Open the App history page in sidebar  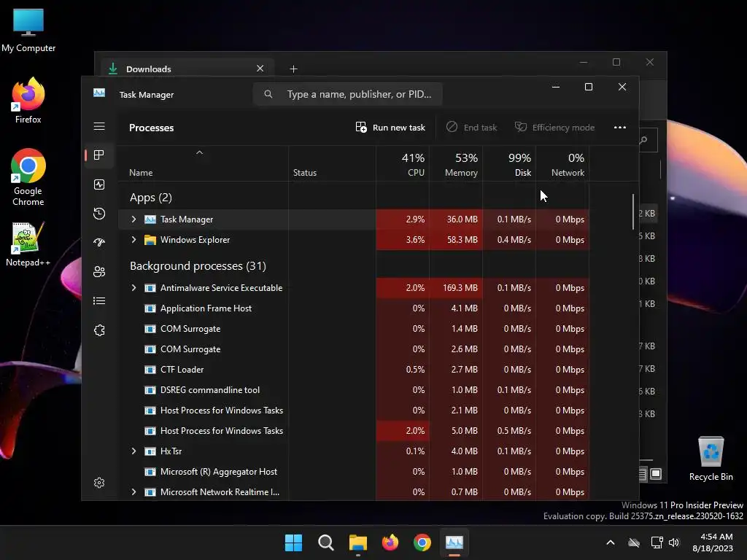[x=99, y=214]
